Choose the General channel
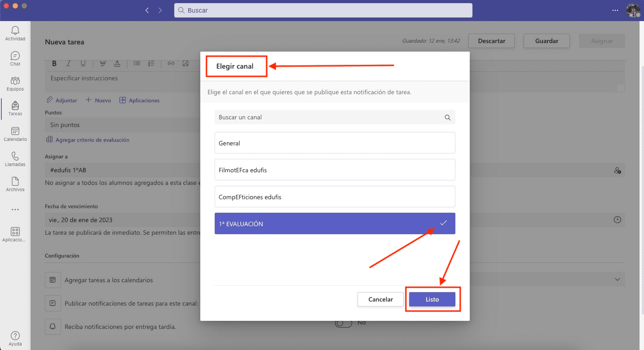The image size is (644, 350). (335, 143)
